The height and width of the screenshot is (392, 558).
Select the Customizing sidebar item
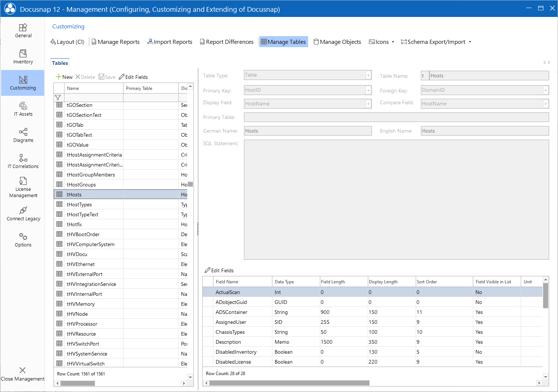coord(23,83)
